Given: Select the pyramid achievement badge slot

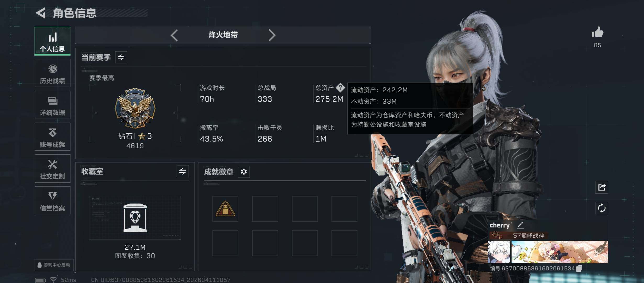Looking at the screenshot, I should (225, 209).
